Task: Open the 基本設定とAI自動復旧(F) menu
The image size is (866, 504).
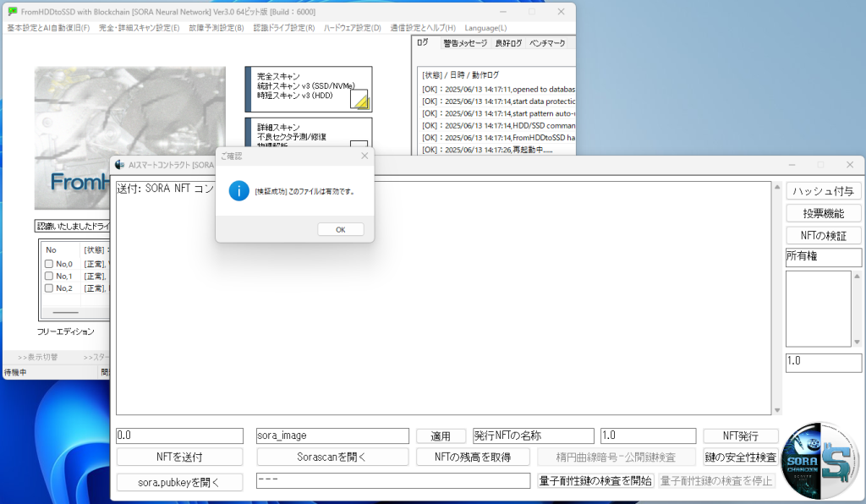Action: (x=48, y=28)
